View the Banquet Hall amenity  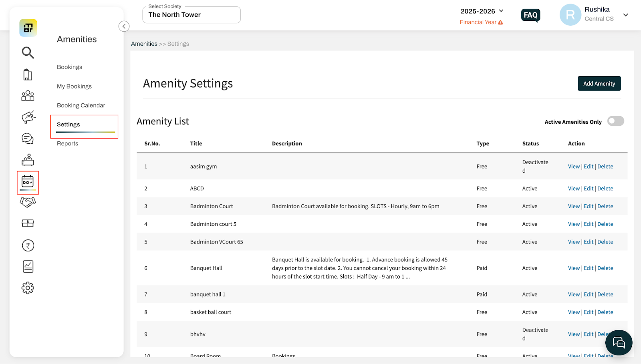pyautogui.click(x=574, y=268)
